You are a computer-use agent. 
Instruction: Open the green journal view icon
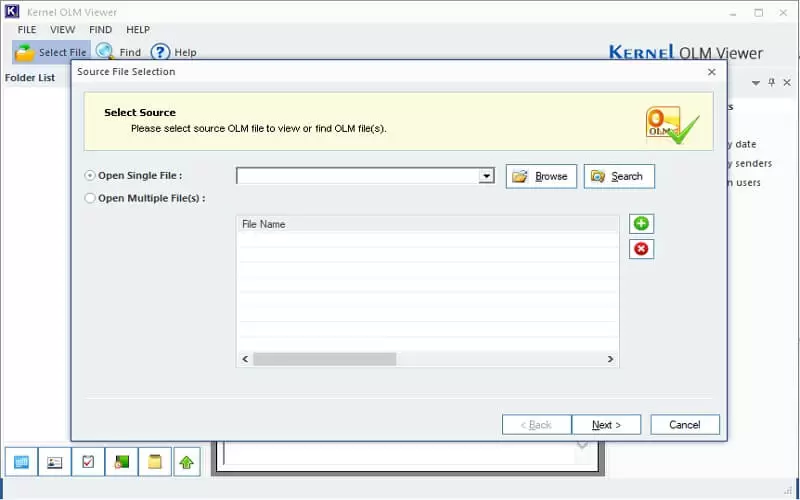pyautogui.click(x=121, y=462)
